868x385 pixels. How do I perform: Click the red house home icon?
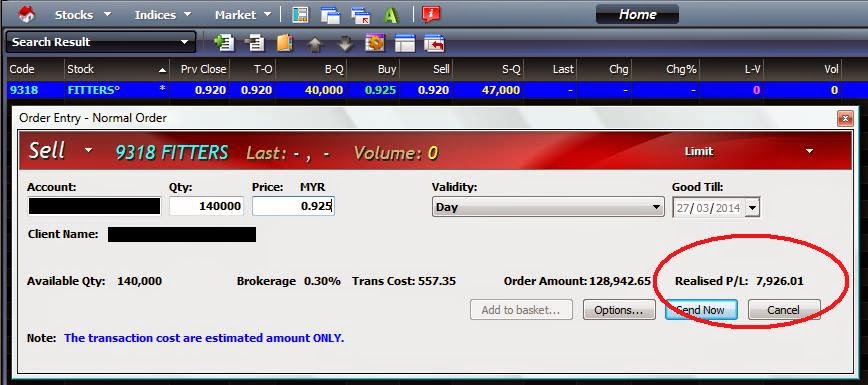click(x=25, y=14)
